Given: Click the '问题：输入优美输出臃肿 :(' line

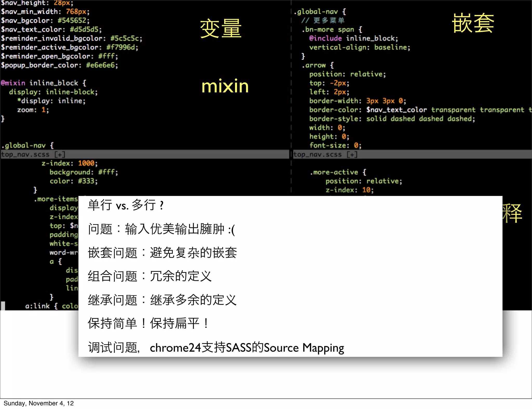Looking at the screenshot, I should click(161, 229).
